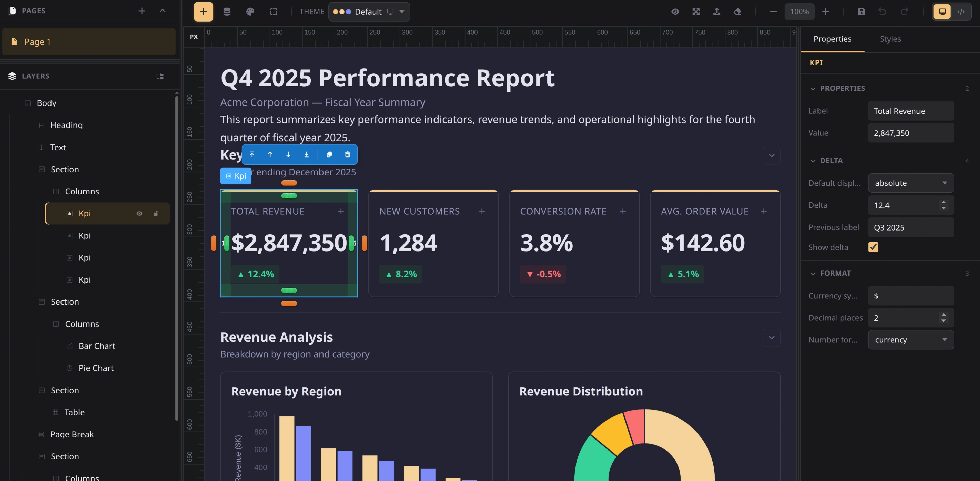Switch to the Styles tab
Image resolution: width=980 pixels, height=481 pixels.
[890, 39]
